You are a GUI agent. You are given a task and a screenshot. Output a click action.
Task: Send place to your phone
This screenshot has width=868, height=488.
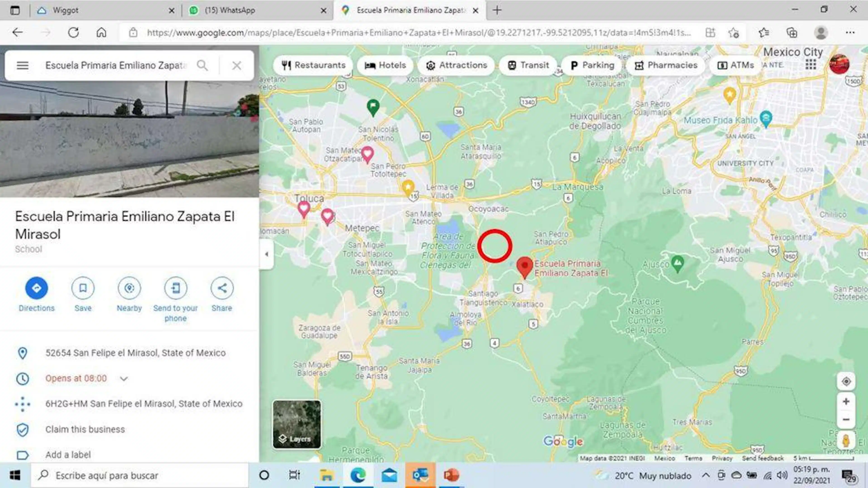176,299
